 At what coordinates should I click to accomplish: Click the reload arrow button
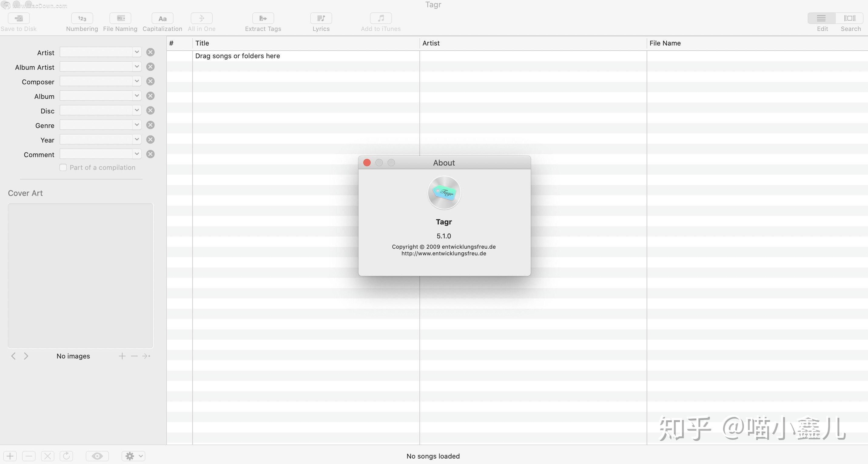(x=66, y=456)
